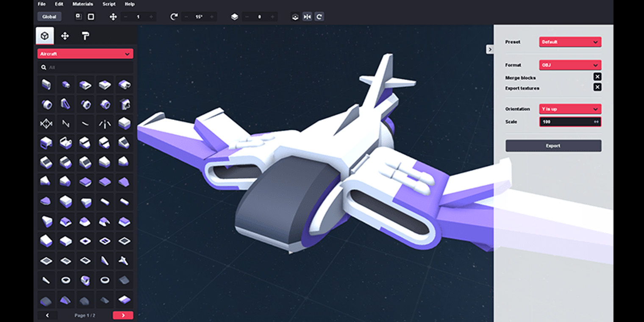Screen dimensions: 644x322
Task: Disable the Export textures option
Action: (x=597, y=87)
